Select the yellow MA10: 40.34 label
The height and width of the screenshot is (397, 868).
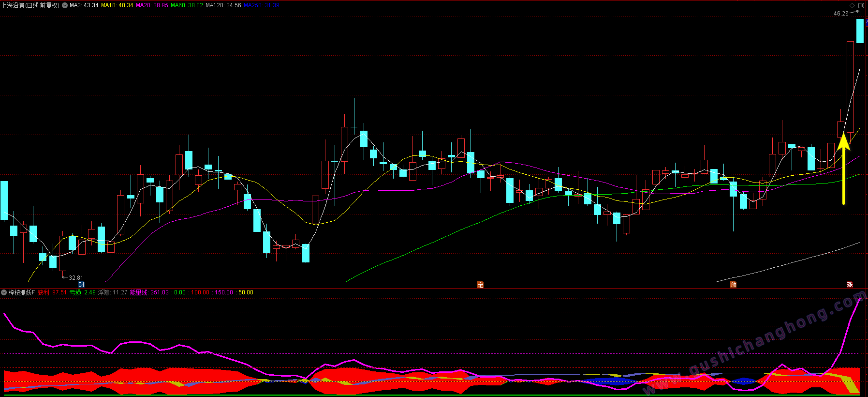[x=117, y=5]
